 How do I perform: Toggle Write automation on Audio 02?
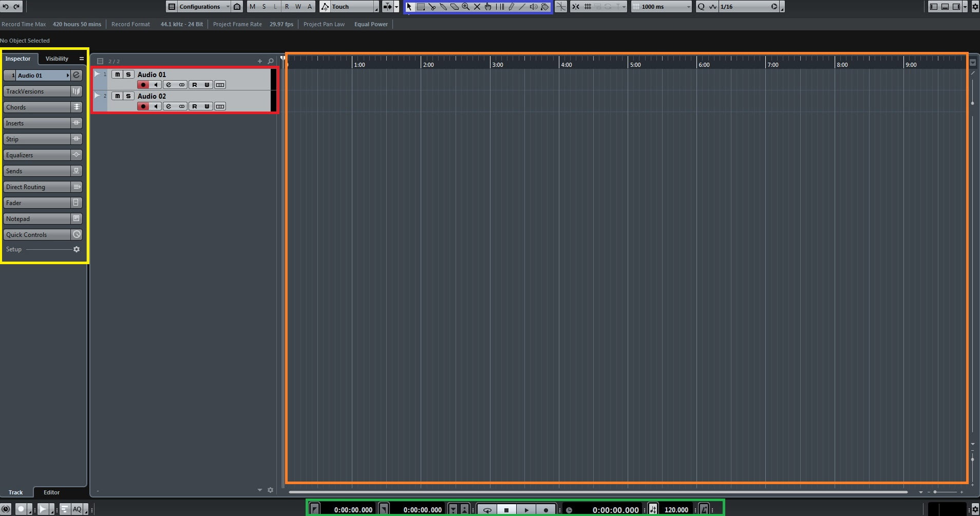pyautogui.click(x=207, y=106)
